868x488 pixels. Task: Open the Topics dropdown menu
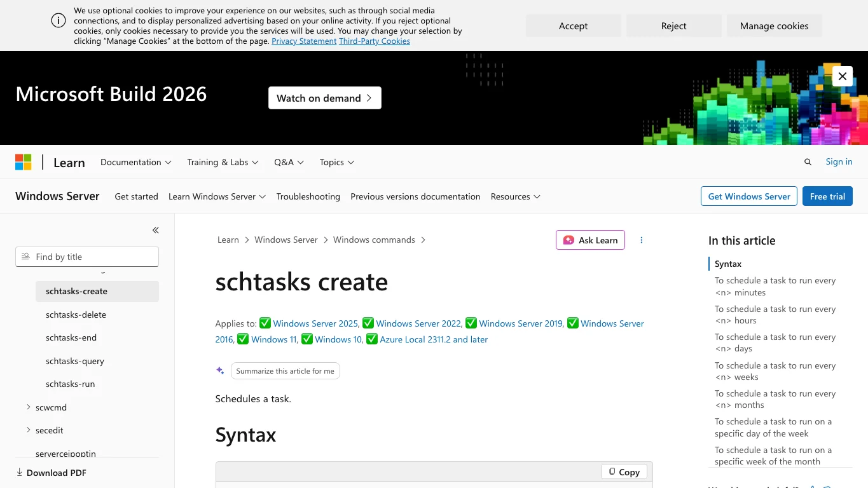(x=337, y=162)
